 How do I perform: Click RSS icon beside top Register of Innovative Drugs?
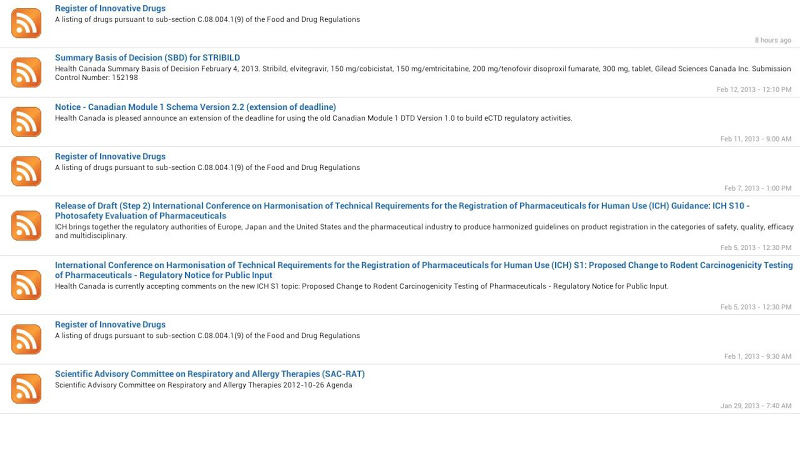[x=26, y=23]
